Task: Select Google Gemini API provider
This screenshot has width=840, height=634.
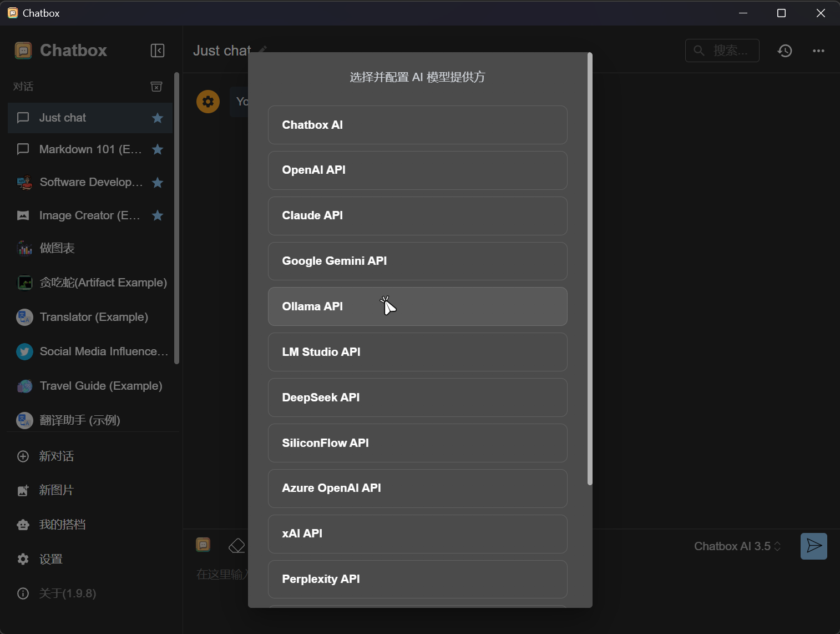Action: 417,261
